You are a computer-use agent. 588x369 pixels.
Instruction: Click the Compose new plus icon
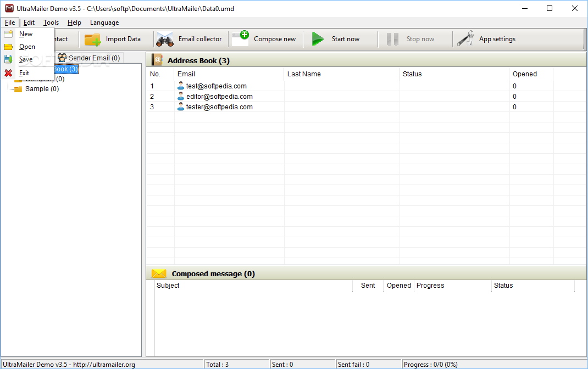pos(240,38)
